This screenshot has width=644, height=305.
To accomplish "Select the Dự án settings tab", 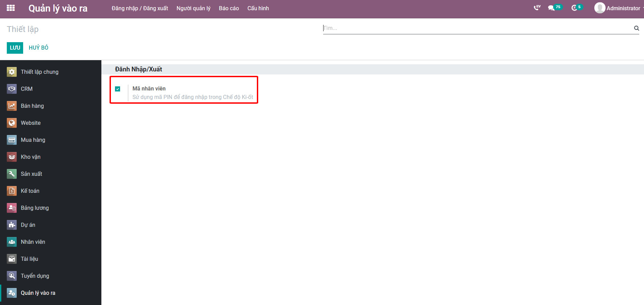I will 51,225.
